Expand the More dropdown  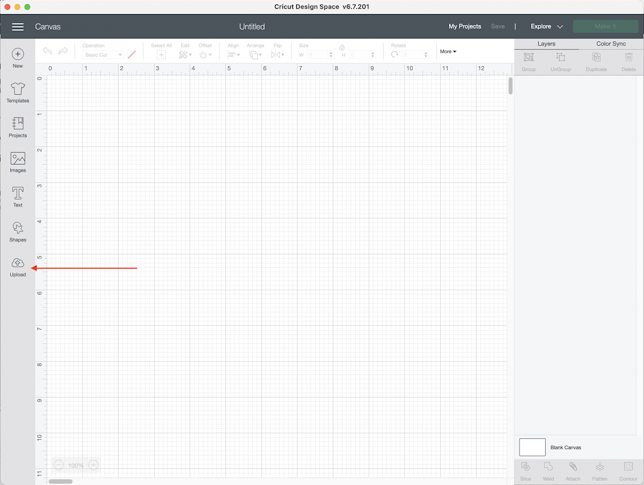click(448, 51)
